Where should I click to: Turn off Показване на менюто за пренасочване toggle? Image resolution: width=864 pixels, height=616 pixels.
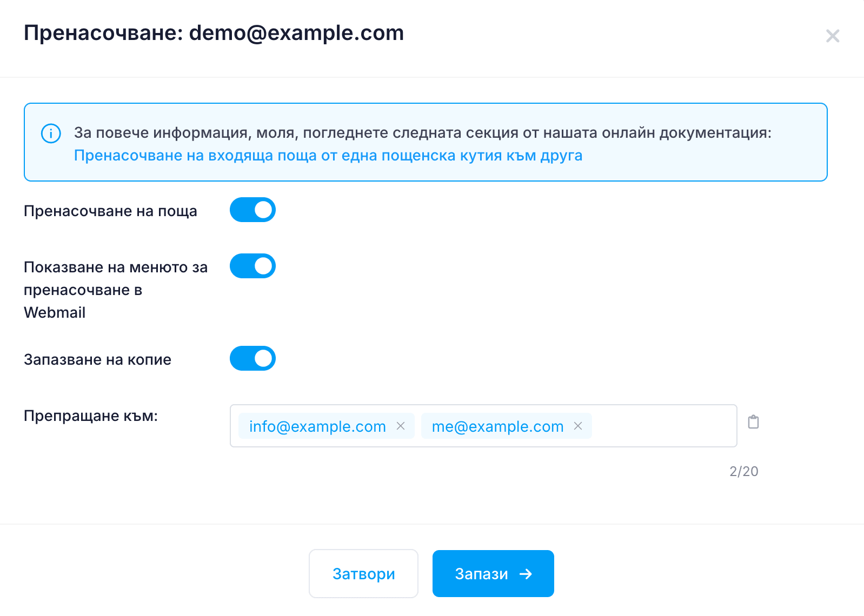[252, 266]
